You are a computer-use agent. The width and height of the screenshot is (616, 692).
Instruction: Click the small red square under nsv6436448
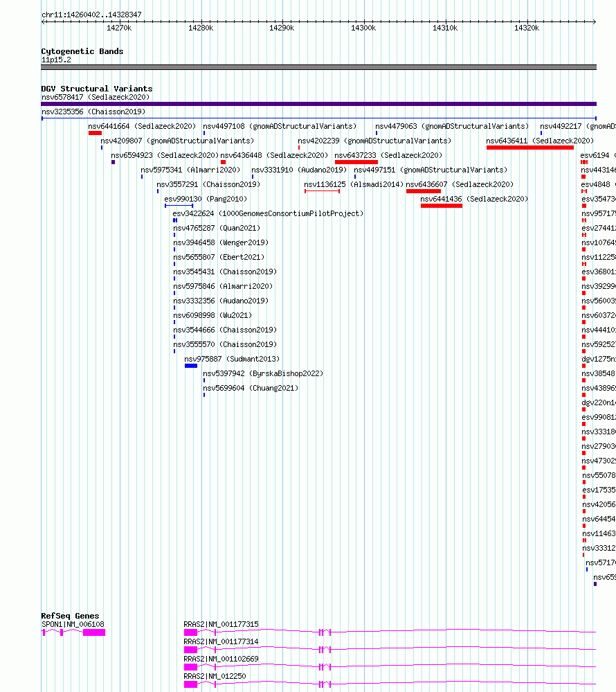223,162
